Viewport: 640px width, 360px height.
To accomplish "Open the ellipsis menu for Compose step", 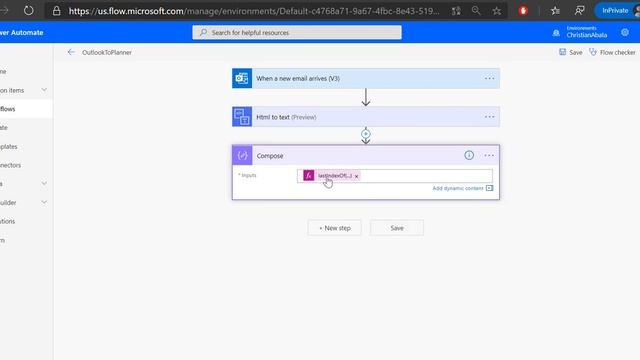I will pos(489,156).
